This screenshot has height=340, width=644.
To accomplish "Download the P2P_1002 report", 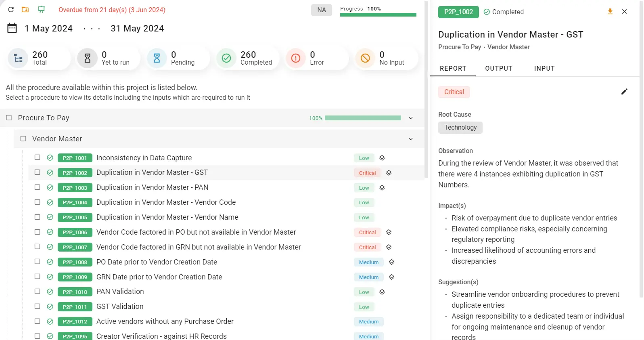I will [610, 12].
